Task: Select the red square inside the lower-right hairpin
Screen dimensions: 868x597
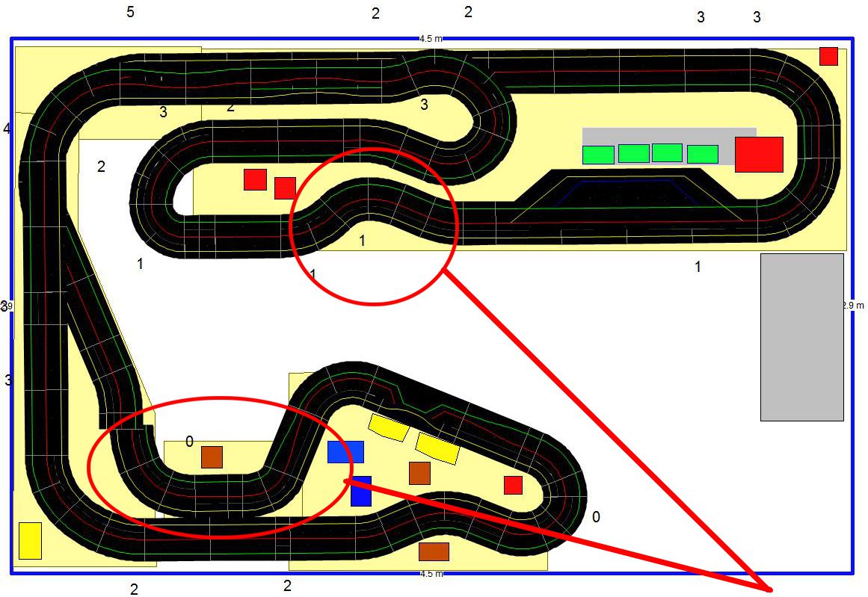Action: click(513, 485)
